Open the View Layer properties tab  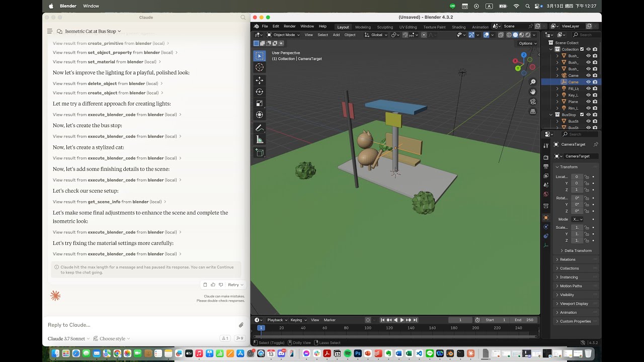coord(546,175)
